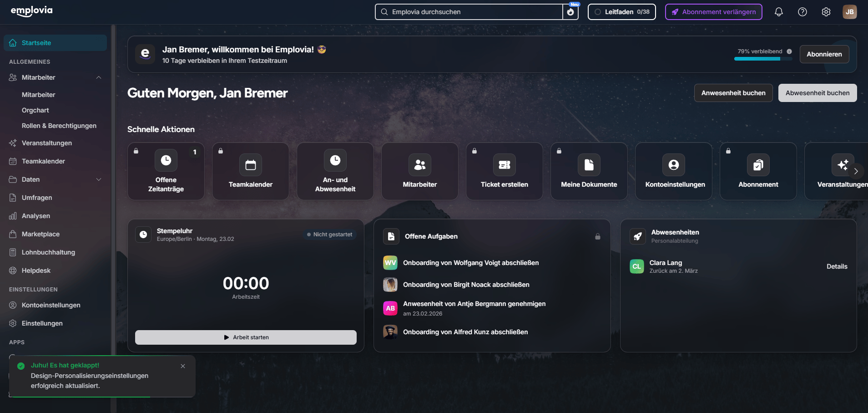
Task: Click Clara Lang's CL avatar
Action: [637, 266]
